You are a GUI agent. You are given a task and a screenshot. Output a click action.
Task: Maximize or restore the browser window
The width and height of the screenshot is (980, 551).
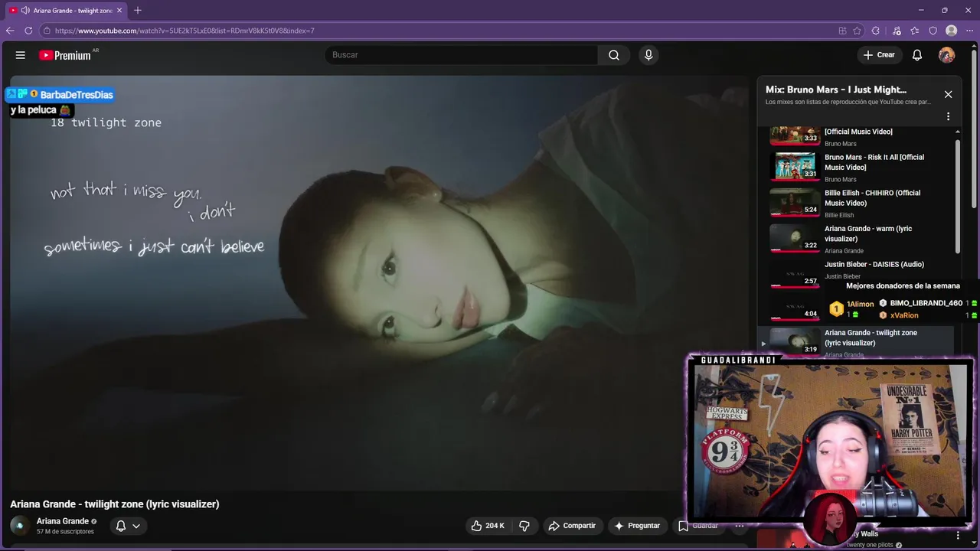944,11
